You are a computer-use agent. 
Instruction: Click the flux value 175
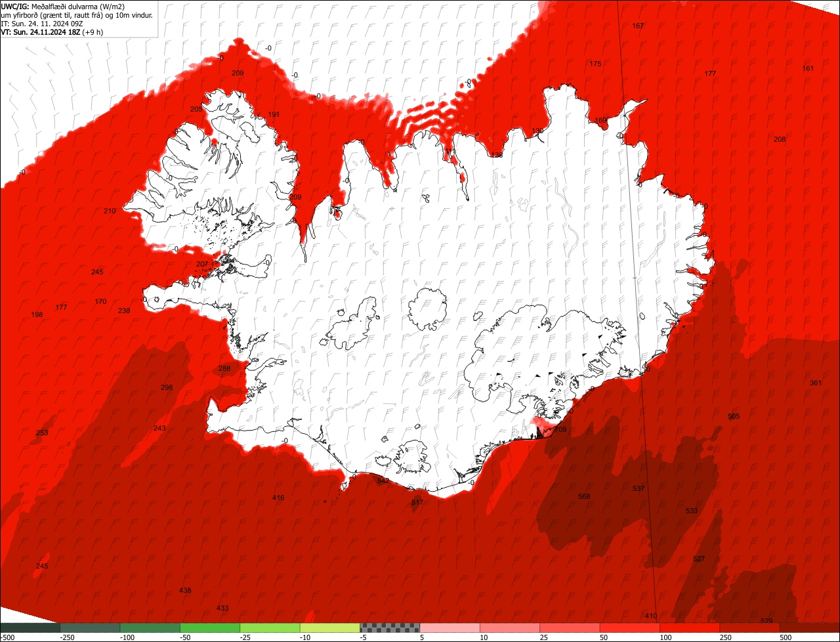(595, 64)
